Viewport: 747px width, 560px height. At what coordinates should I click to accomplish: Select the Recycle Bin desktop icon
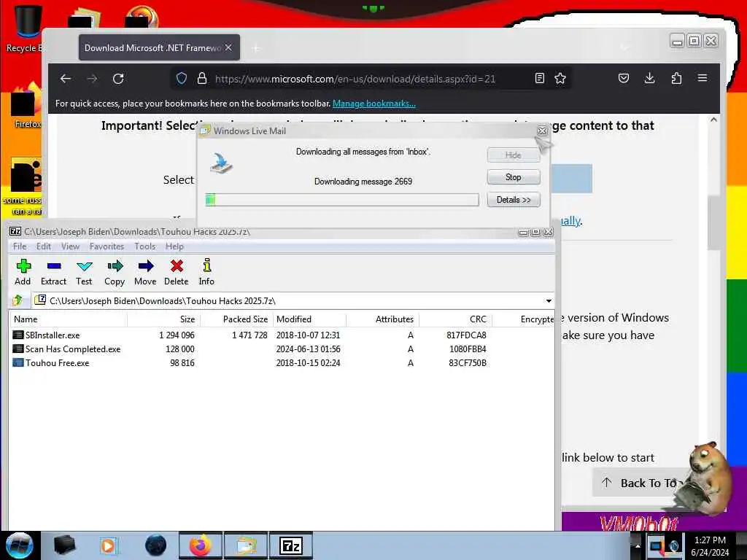tap(25, 28)
